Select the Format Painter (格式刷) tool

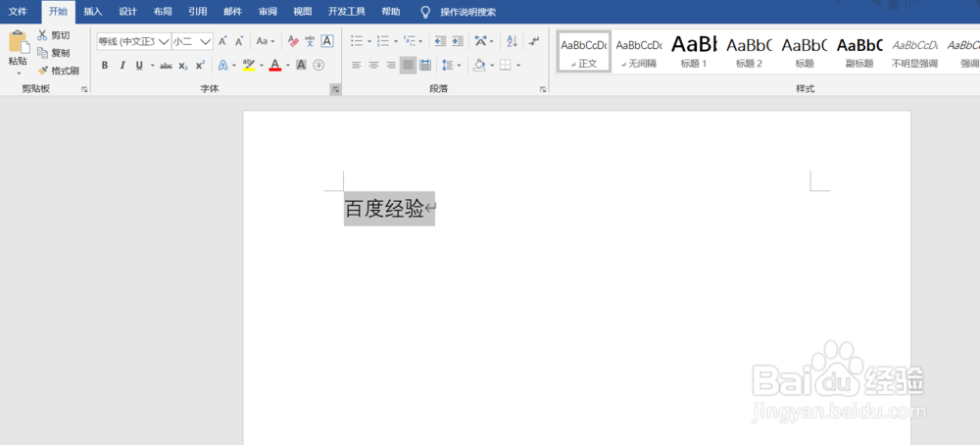[x=58, y=71]
